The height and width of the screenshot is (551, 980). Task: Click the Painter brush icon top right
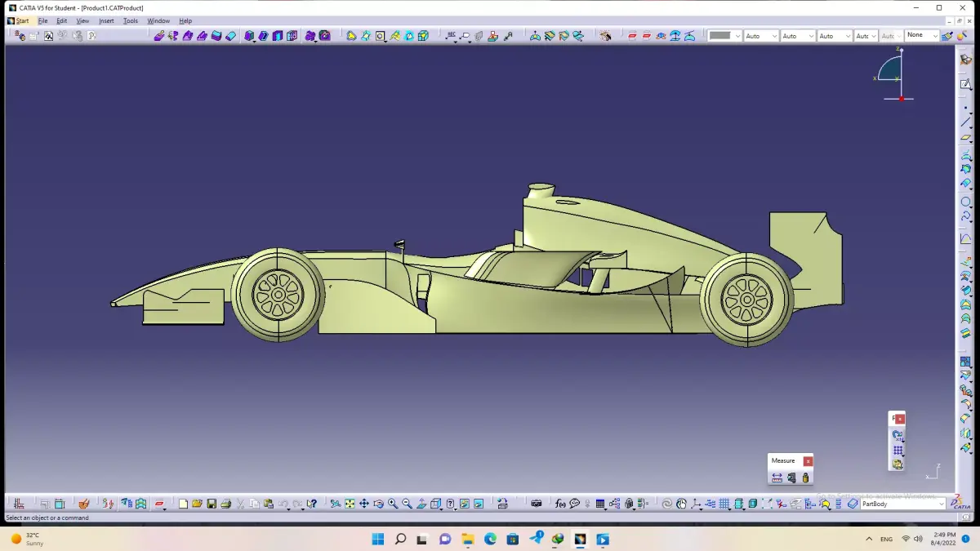pos(947,36)
